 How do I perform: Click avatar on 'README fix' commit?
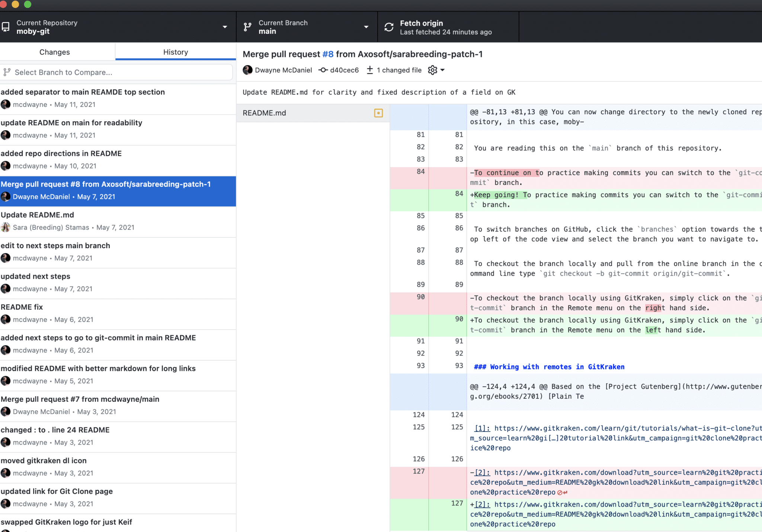point(6,320)
